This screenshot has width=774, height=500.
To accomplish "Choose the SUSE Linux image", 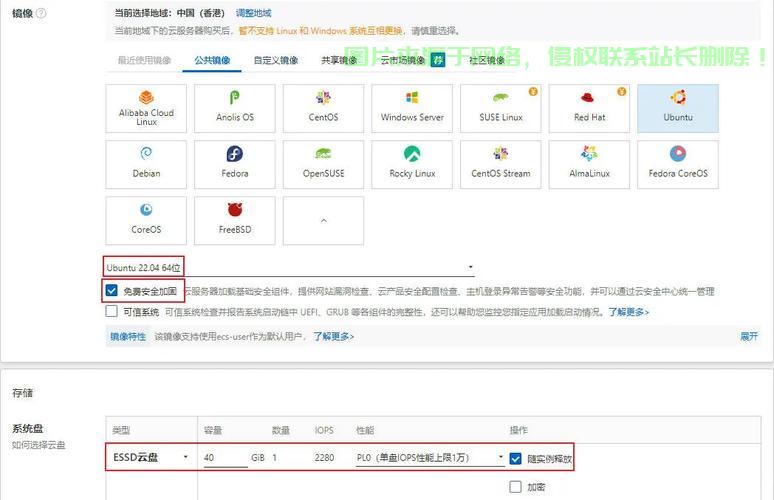I will (501, 108).
